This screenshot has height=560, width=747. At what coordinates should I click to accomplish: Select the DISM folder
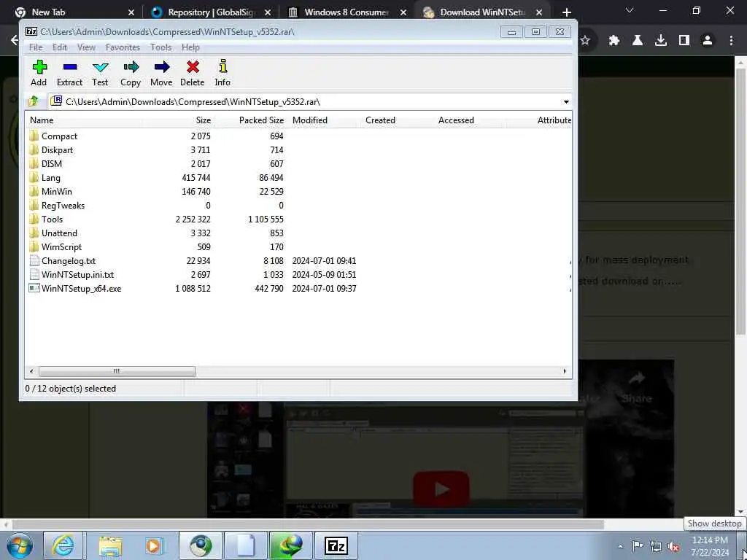pos(52,164)
